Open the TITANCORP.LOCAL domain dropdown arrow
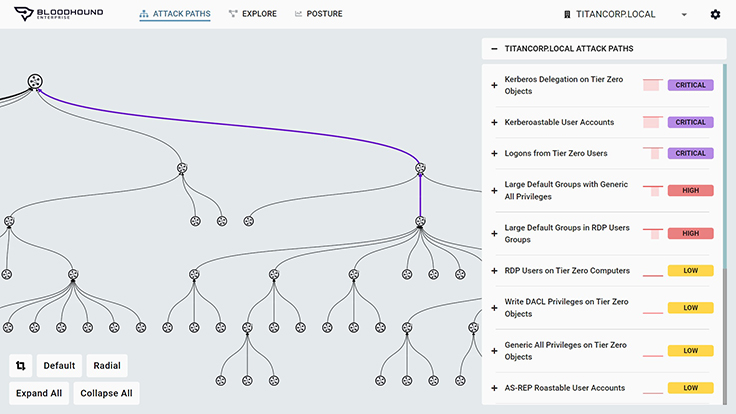The image size is (736, 414). pyautogui.click(x=684, y=15)
